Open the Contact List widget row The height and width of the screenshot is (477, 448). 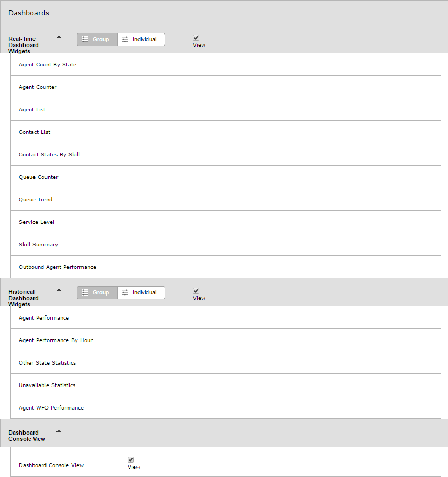click(226, 132)
